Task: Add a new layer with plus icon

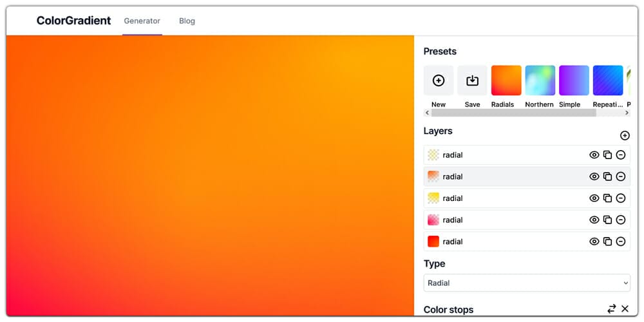Action: [625, 135]
